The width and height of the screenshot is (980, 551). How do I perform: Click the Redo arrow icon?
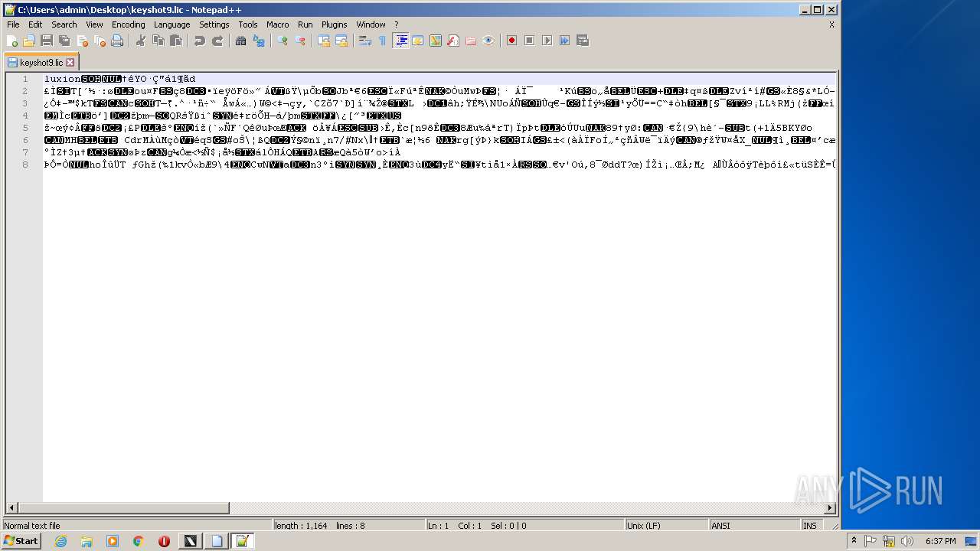217,41
